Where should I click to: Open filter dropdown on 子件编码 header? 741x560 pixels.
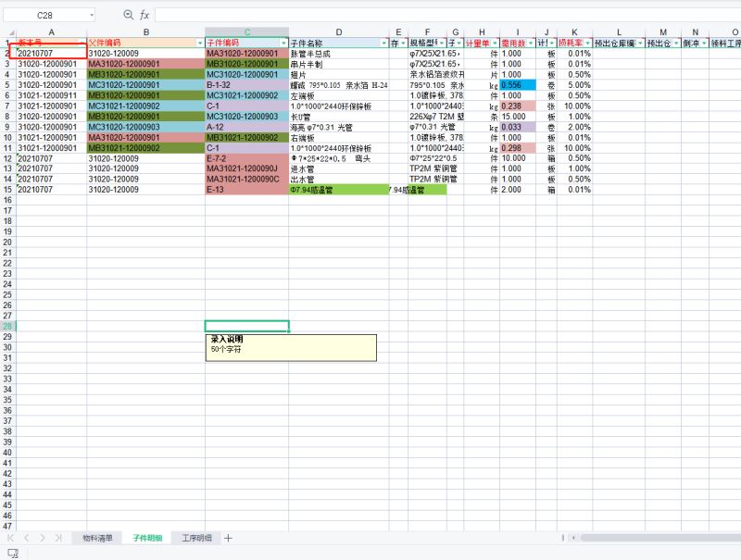pos(283,43)
